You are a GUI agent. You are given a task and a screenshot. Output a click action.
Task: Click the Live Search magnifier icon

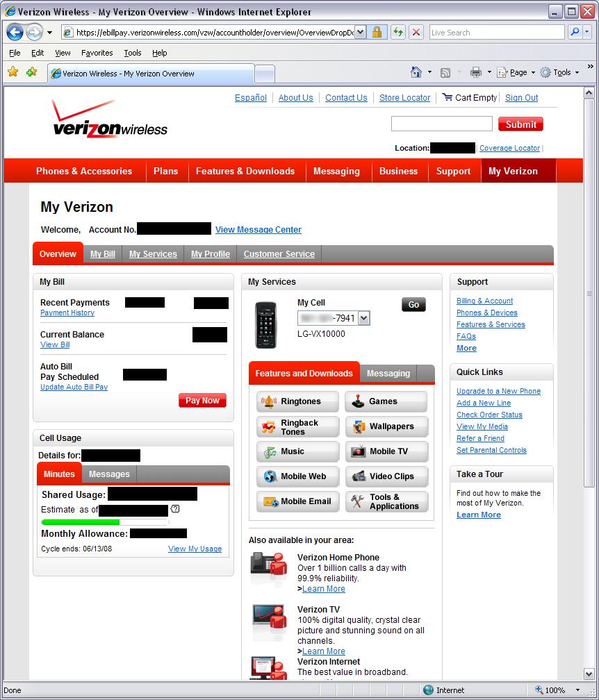(x=575, y=32)
